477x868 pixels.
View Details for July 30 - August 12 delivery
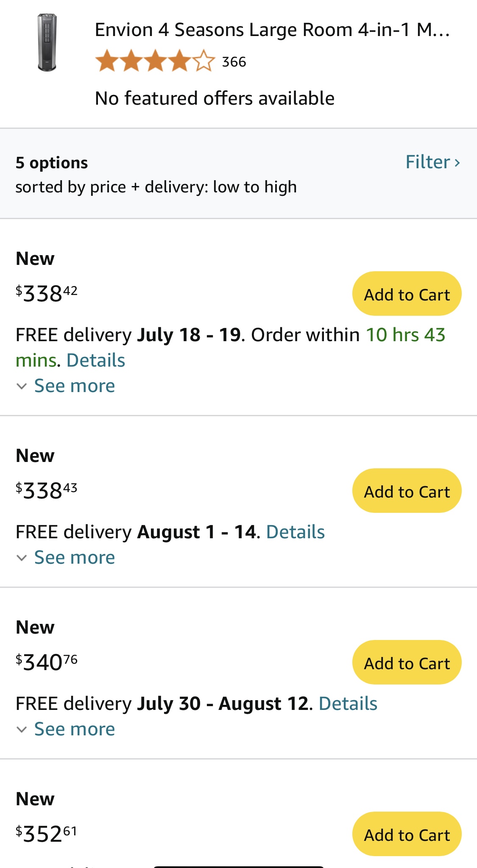pyautogui.click(x=348, y=704)
